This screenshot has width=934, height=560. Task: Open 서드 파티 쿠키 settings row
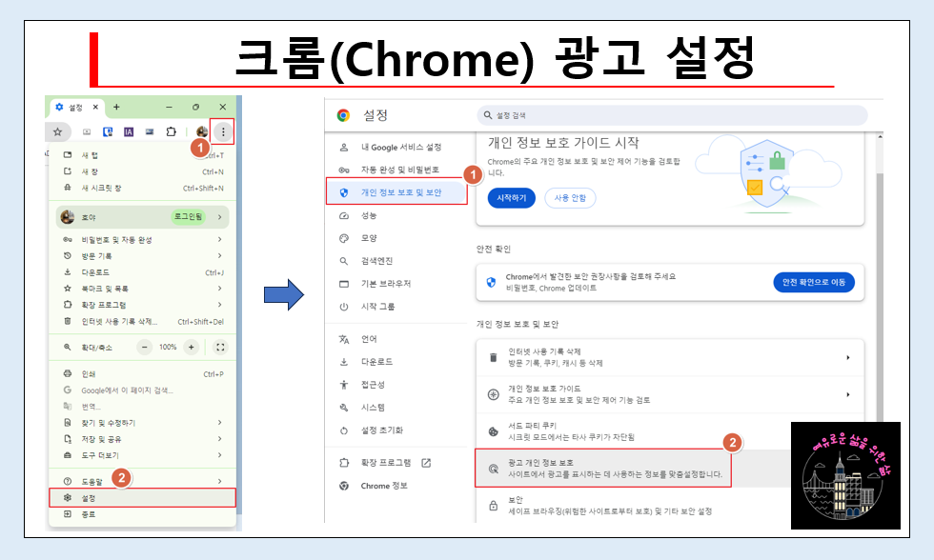[670, 431]
